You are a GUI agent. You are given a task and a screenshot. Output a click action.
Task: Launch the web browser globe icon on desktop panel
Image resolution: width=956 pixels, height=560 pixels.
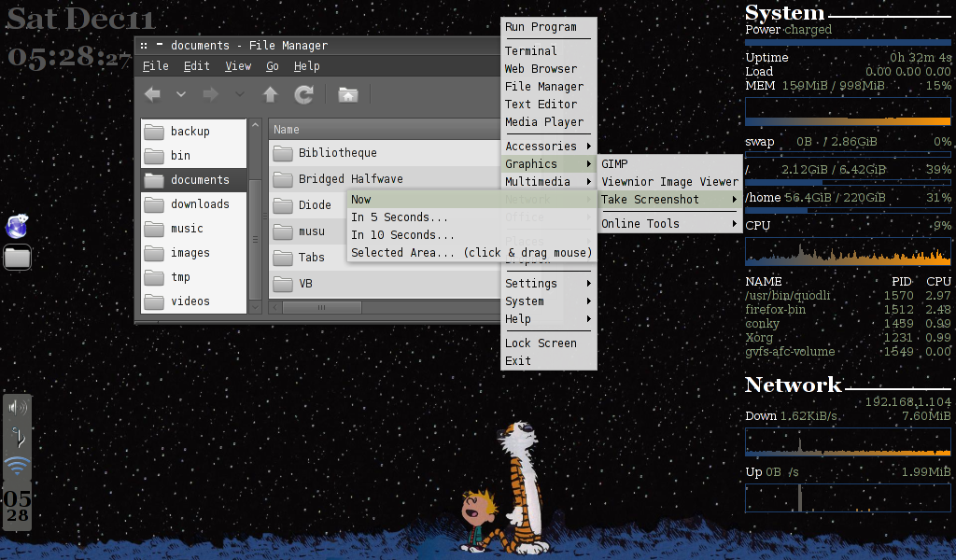[17, 226]
